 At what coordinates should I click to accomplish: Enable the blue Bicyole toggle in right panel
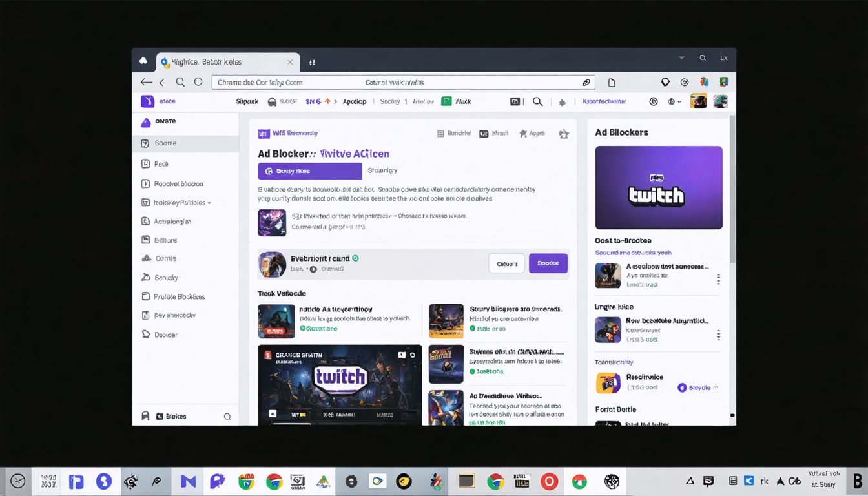(x=683, y=387)
